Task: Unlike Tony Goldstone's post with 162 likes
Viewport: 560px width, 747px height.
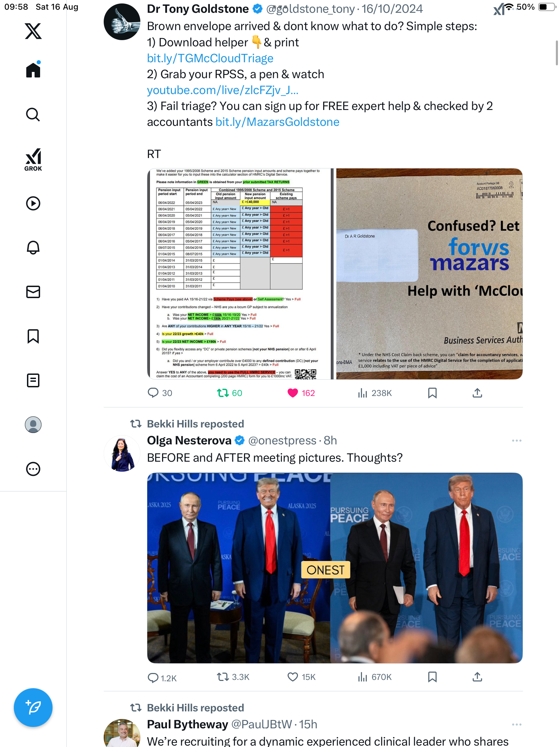Action: 293,393
